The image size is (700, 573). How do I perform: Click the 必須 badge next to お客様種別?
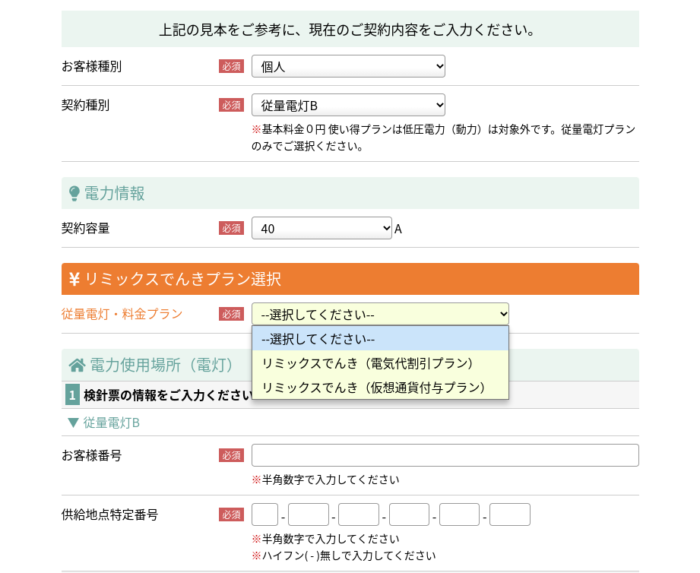[231, 66]
